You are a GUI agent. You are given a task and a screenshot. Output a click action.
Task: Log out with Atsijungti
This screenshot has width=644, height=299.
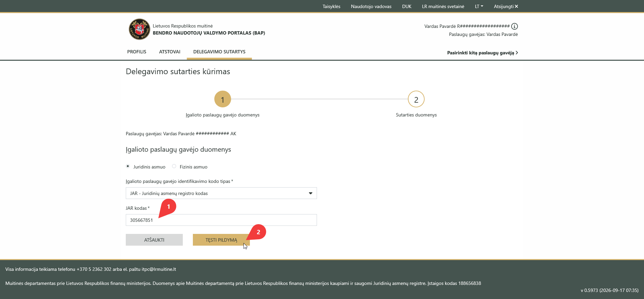[x=506, y=6]
